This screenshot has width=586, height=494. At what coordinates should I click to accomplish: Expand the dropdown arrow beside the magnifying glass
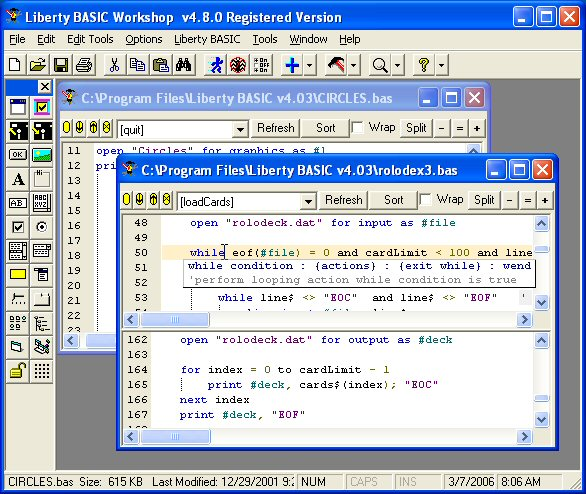[x=398, y=65]
